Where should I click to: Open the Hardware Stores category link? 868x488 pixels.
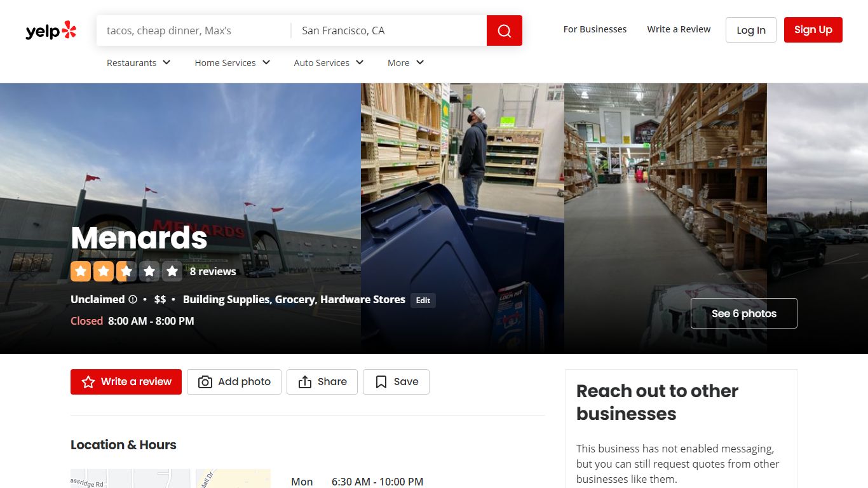tap(363, 299)
